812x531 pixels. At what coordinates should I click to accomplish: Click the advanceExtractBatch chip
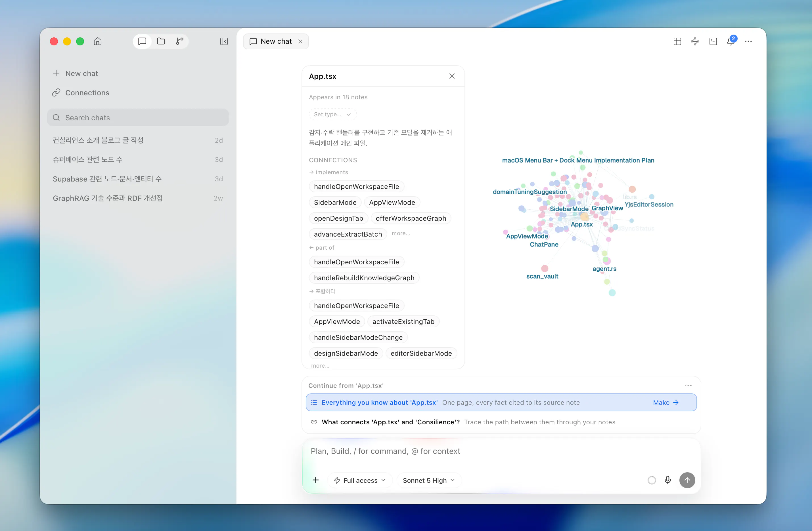point(348,235)
